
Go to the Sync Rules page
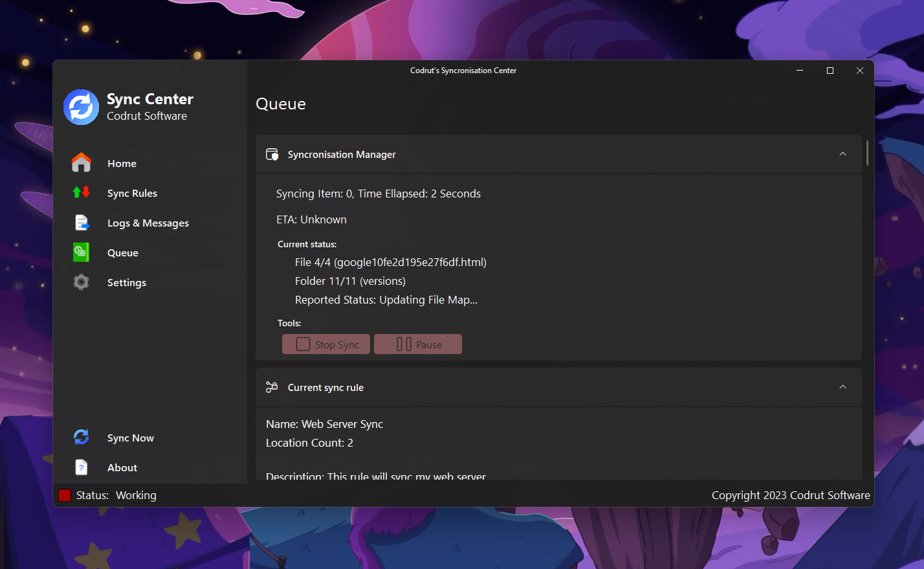coord(132,194)
